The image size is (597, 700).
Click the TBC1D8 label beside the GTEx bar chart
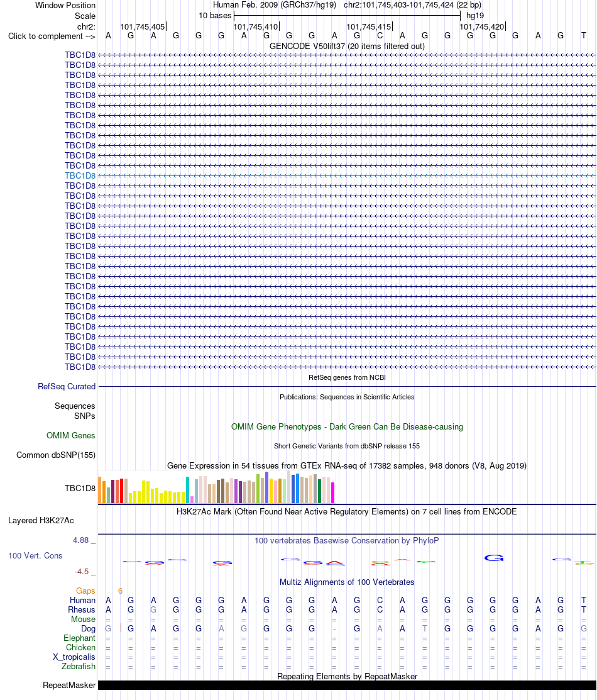80,489
